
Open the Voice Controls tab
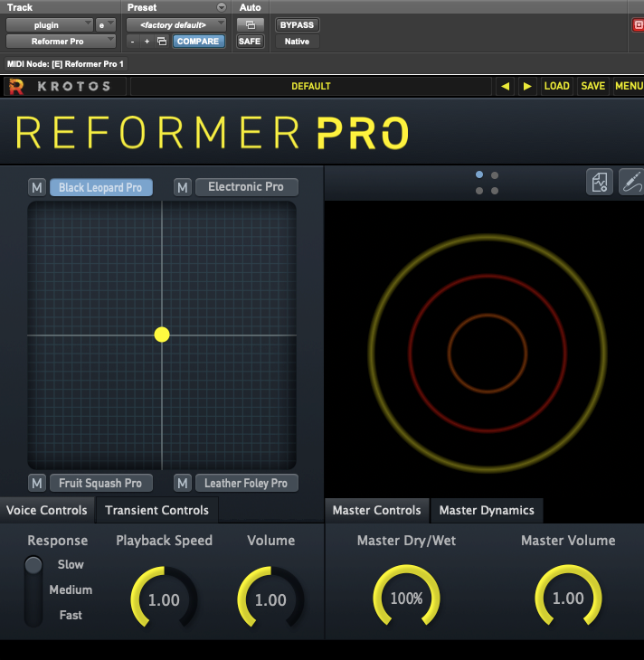coord(47,510)
